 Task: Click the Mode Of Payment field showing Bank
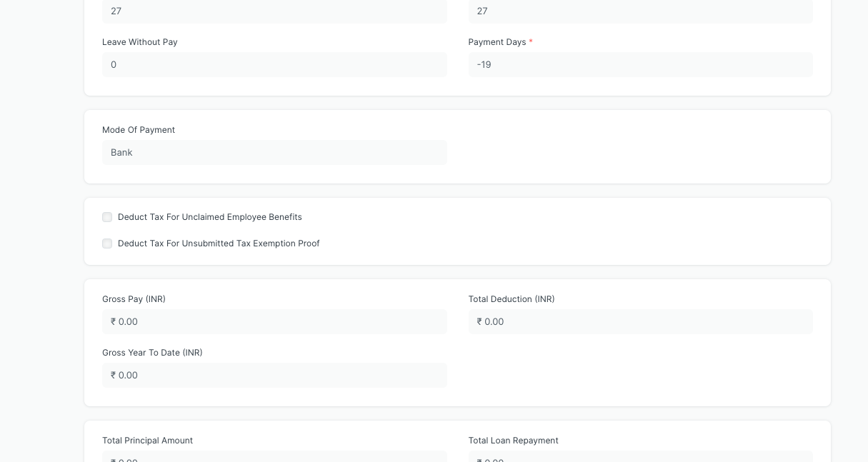tap(274, 152)
